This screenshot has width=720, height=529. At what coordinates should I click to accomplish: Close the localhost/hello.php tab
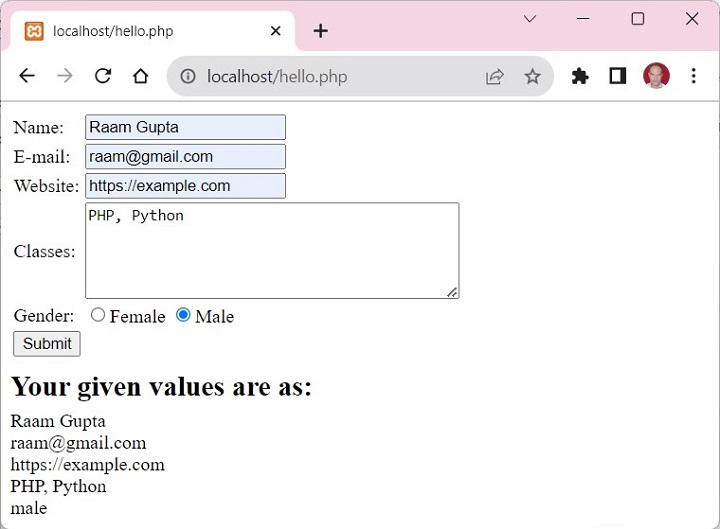[x=276, y=31]
